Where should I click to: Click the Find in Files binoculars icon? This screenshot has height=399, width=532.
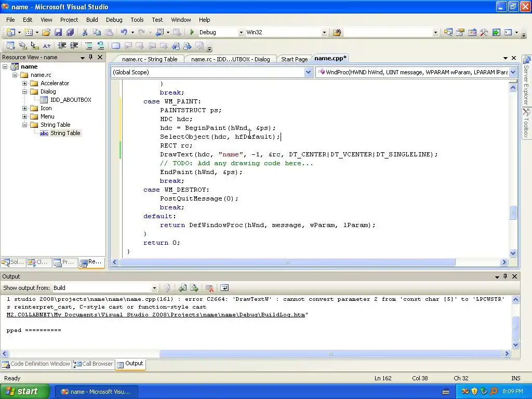point(337,32)
